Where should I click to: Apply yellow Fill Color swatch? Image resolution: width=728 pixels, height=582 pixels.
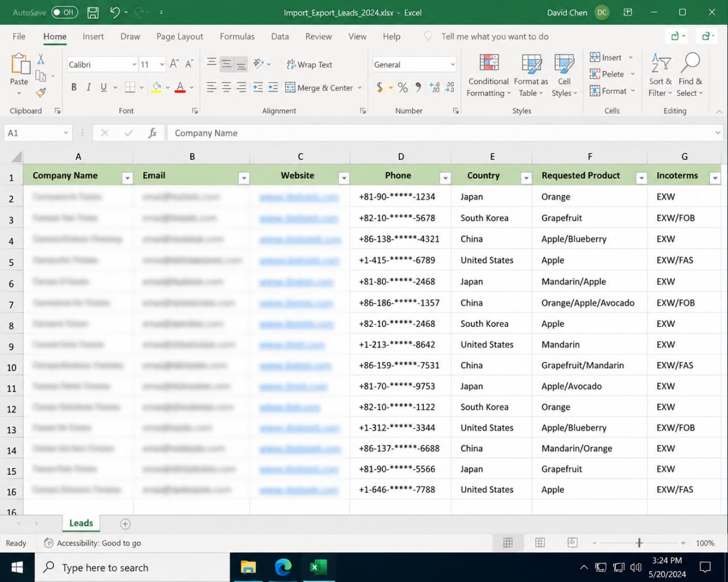157,87
